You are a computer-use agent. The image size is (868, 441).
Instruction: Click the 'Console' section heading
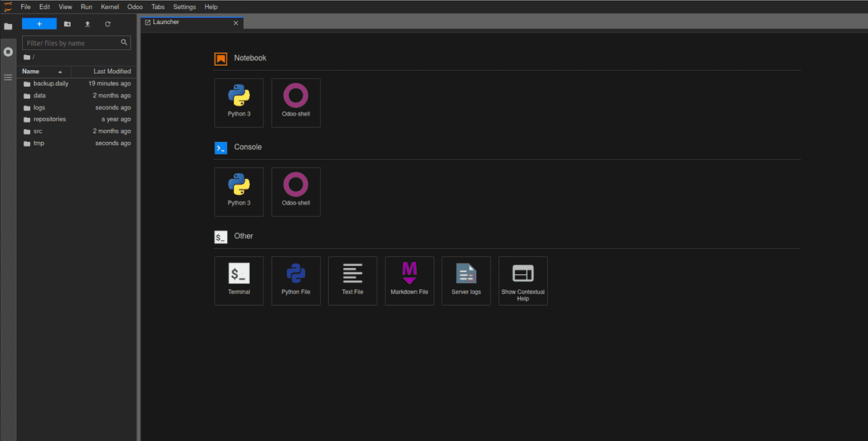pyautogui.click(x=248, y=146)
